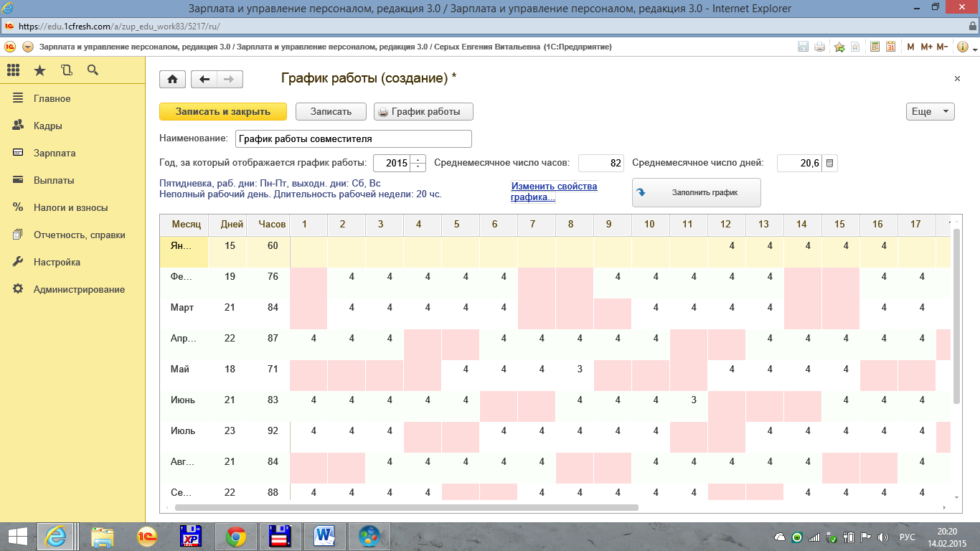Screen dimensions: 980x551
Task: Open the Favorites star panel
Action: [x=39, y=70]
